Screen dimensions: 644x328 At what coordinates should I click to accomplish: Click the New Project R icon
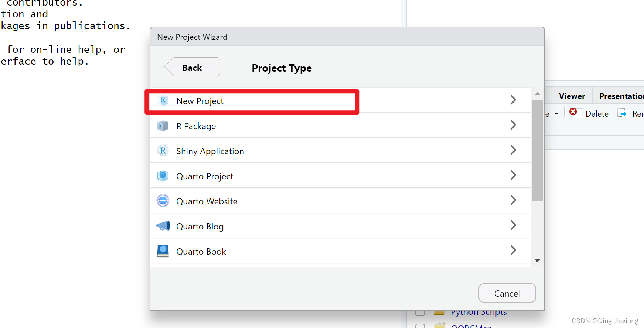(x=163, y=101)
